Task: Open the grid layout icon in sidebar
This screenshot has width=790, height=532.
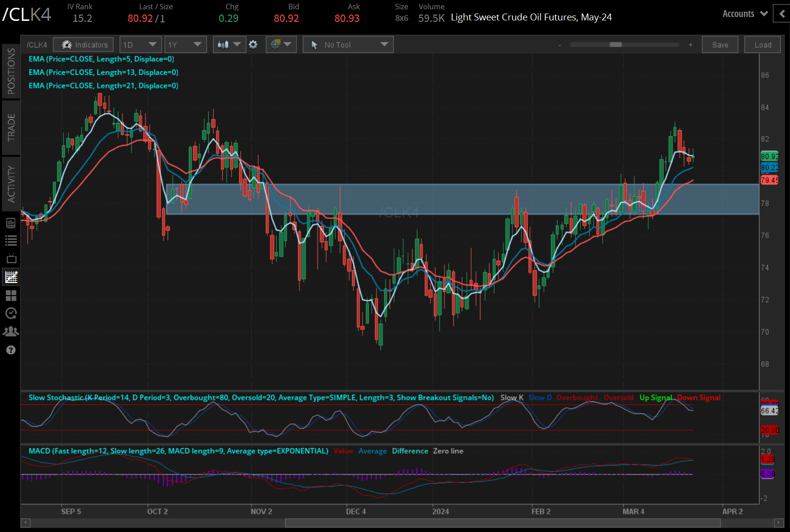Action: coord(11,296)
